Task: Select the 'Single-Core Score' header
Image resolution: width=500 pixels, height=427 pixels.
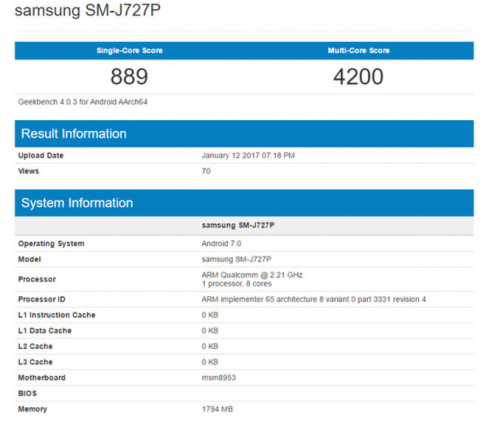Action: (129, 51)
